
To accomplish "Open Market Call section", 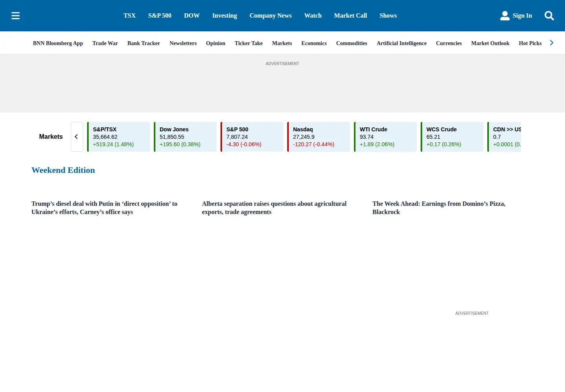I will tap(350, 16).
